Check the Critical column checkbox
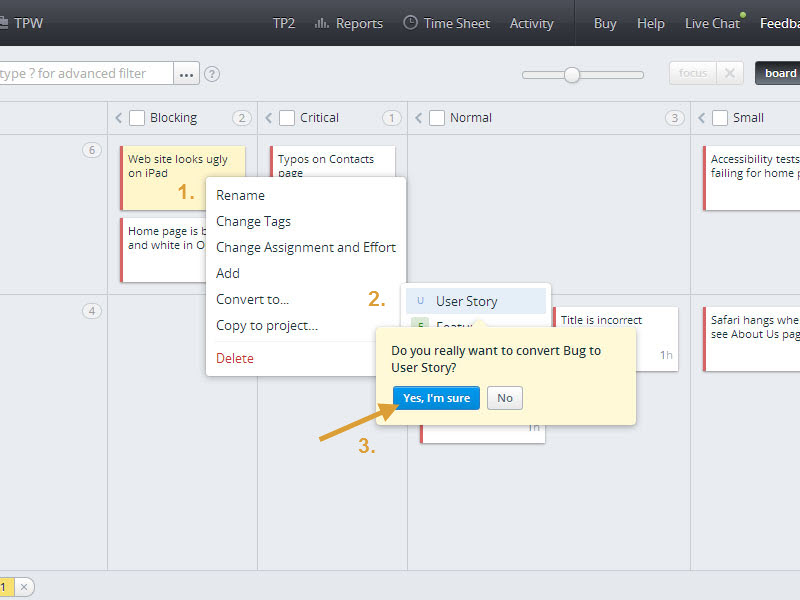The height and width of the screenshot is (600, 800). pos(286,117)
